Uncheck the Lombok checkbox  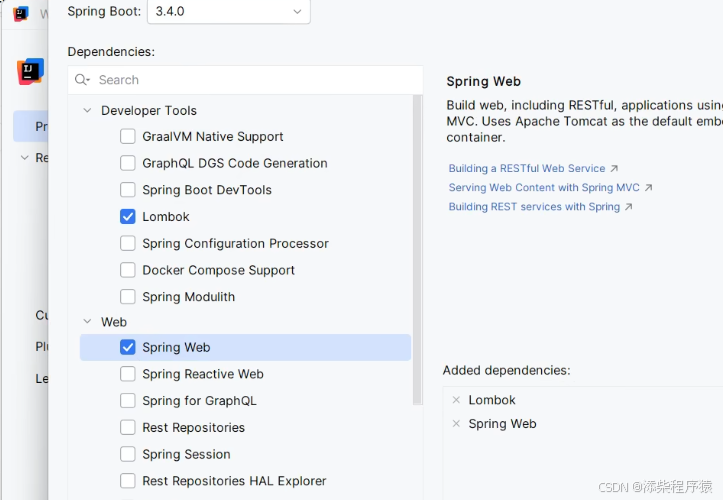coord(128,216)
